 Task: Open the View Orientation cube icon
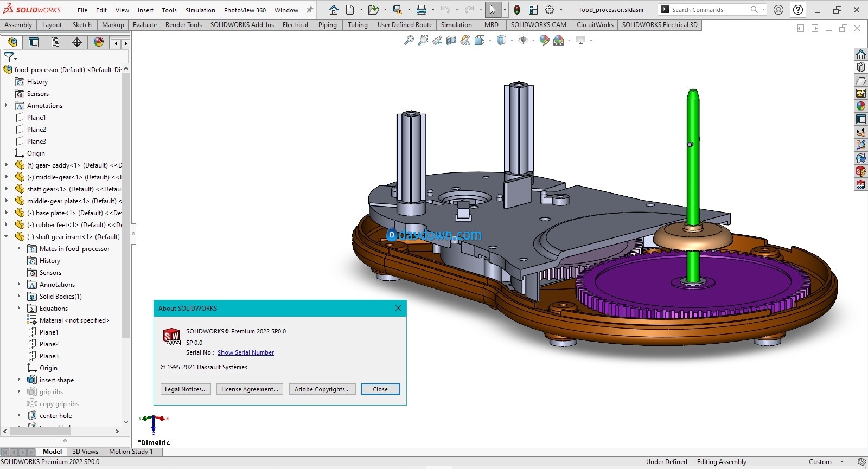click(480, 40)
